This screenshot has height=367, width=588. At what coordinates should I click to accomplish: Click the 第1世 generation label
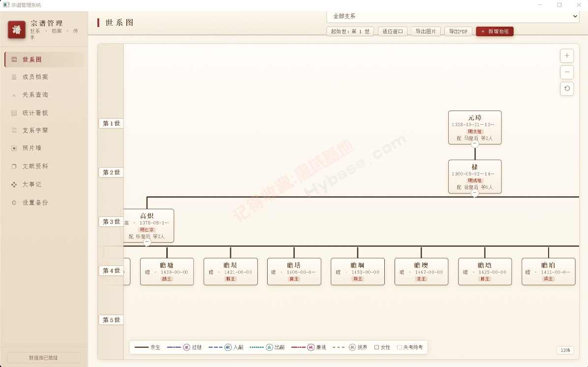pos(111,124)
